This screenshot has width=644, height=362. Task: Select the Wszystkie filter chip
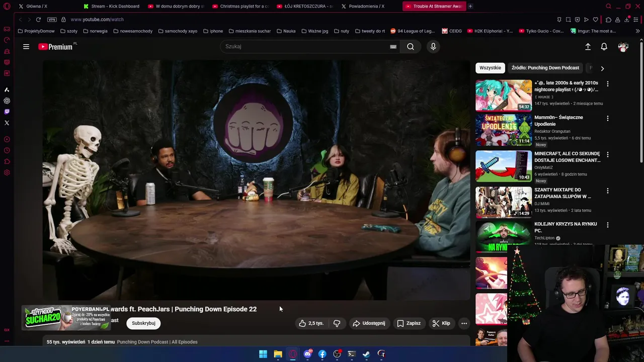[490, 68]
